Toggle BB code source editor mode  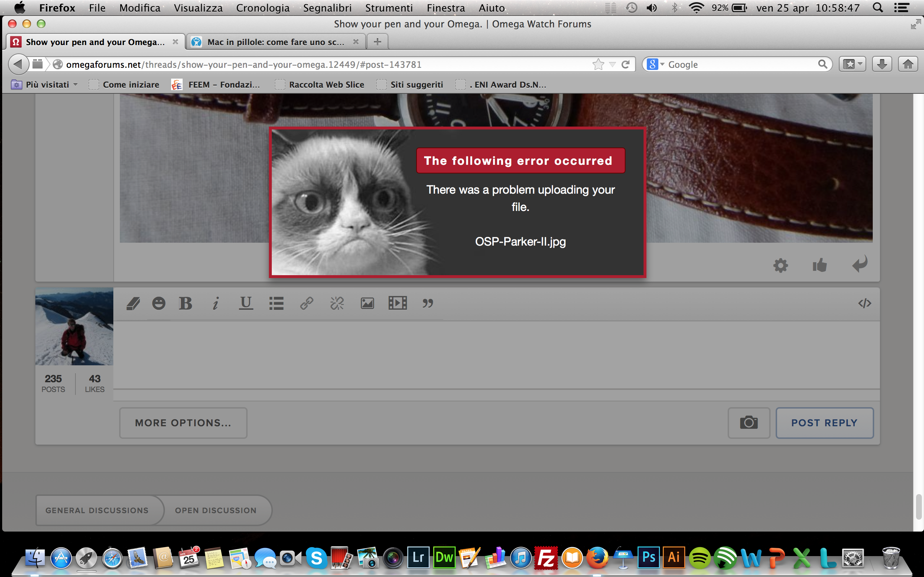point(864,303)
